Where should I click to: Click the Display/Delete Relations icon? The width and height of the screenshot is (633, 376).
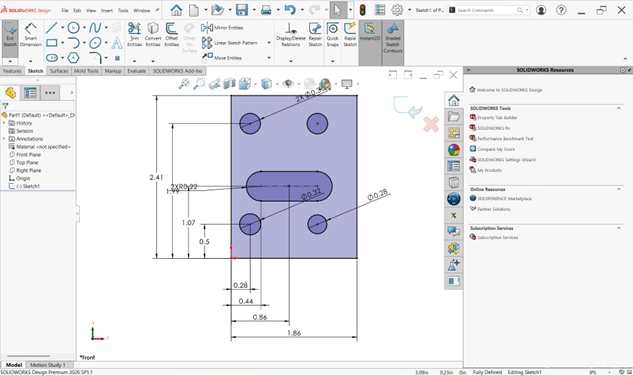click(291, 35)
